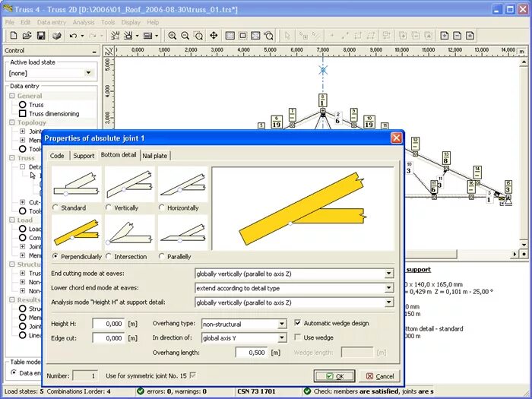Select the Data entry table mode radio
The width and height of the screenshot is (532, 399).
[x=14, y=372]
